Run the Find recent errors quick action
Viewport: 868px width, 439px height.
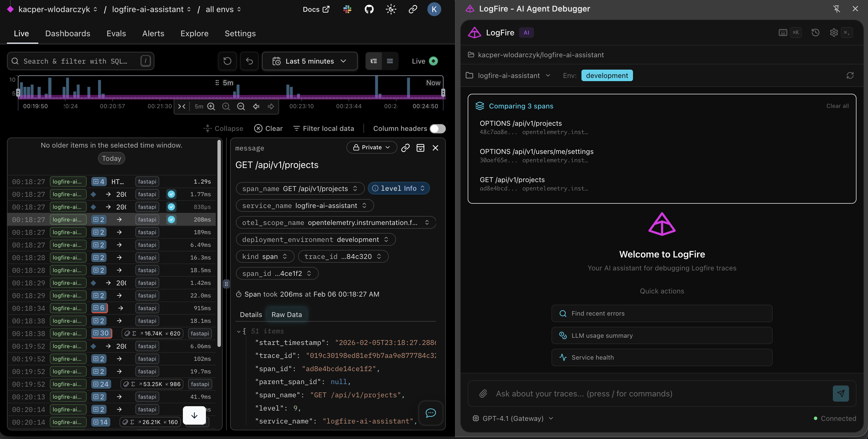pyautogui.click(x=662, y=313)
